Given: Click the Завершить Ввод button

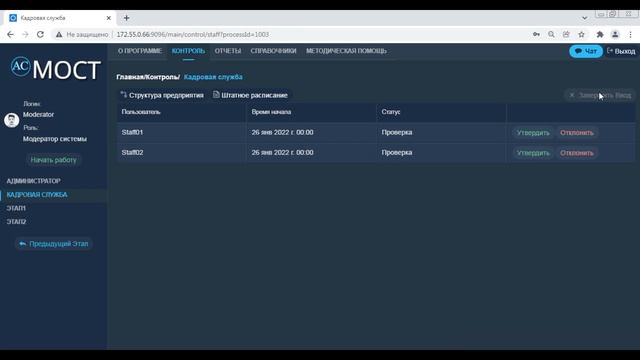Looking at the screenshot, I should pos(600,95).
